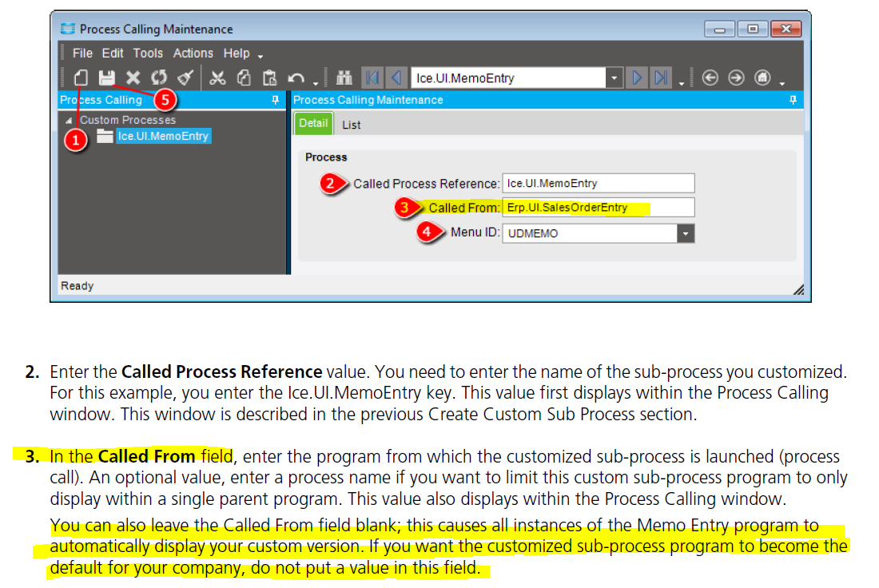Select Ice.UI.MemoEntry in the tree
The image size is (879, 588).
click(163, 136)
